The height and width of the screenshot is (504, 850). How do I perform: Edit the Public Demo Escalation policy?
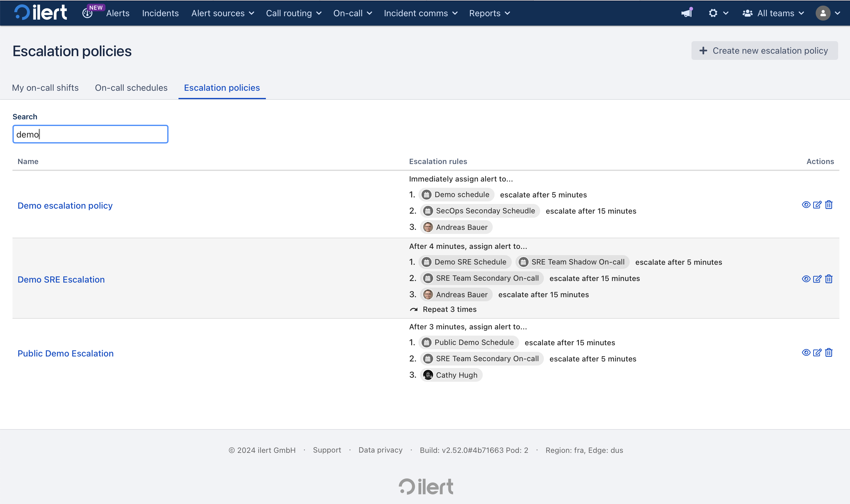coord(817,352)
